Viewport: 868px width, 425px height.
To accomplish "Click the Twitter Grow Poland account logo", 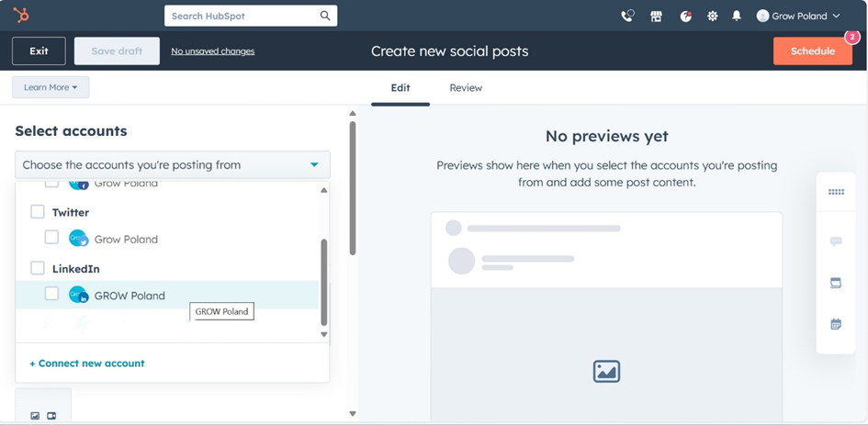I will pyautogui.click(x=79, y=239).
